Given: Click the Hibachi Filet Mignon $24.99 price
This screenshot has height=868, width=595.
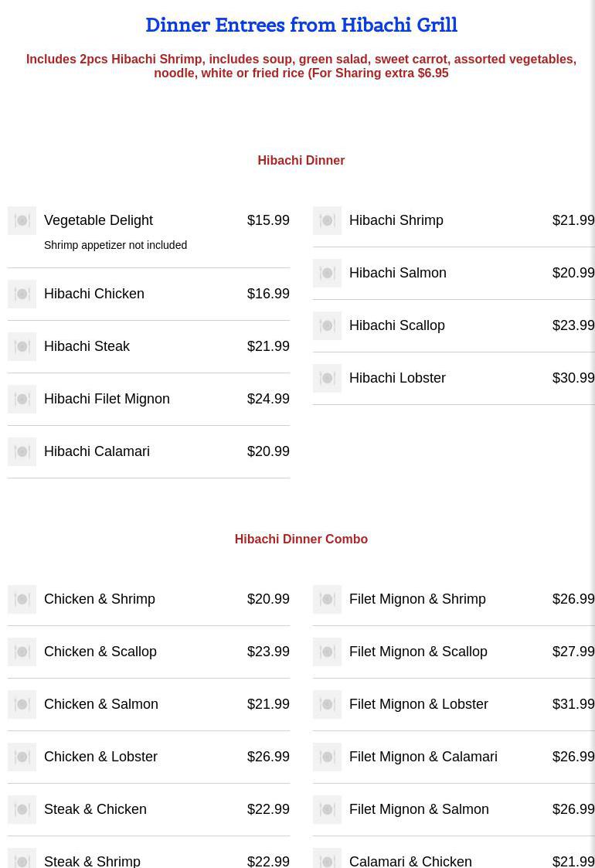Looking at the screenshot, I should [x=268, y=399].
